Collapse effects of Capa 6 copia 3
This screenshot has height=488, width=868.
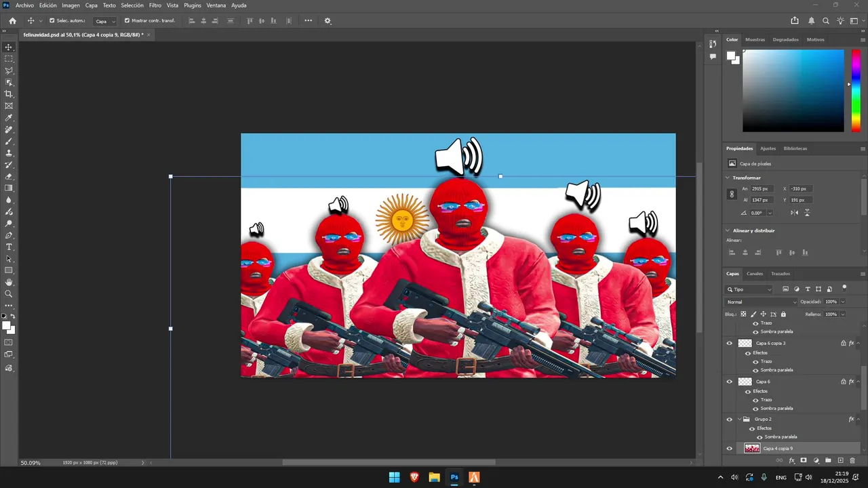[857, 344]
